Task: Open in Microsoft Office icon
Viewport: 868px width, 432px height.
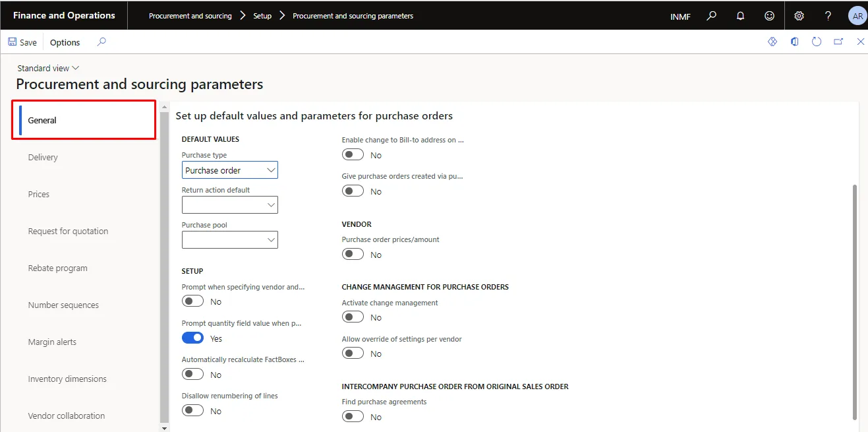Action: (x=795, y=42)
